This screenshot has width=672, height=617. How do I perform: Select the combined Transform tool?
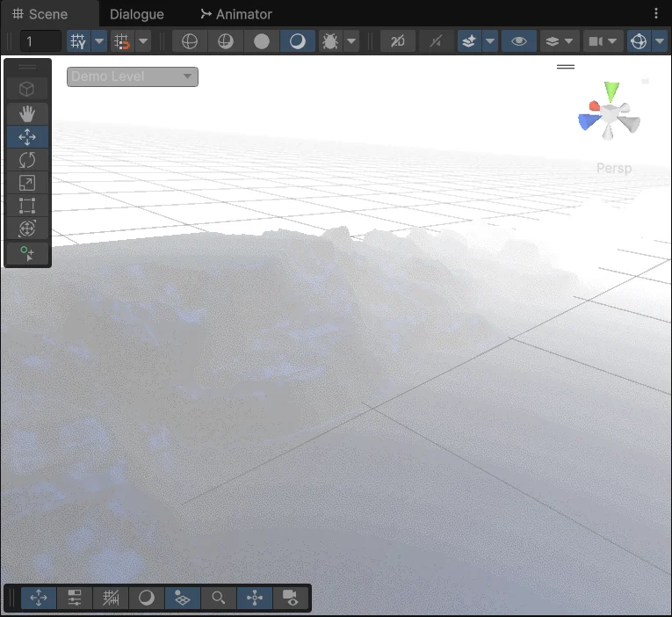tap(27, 229)
